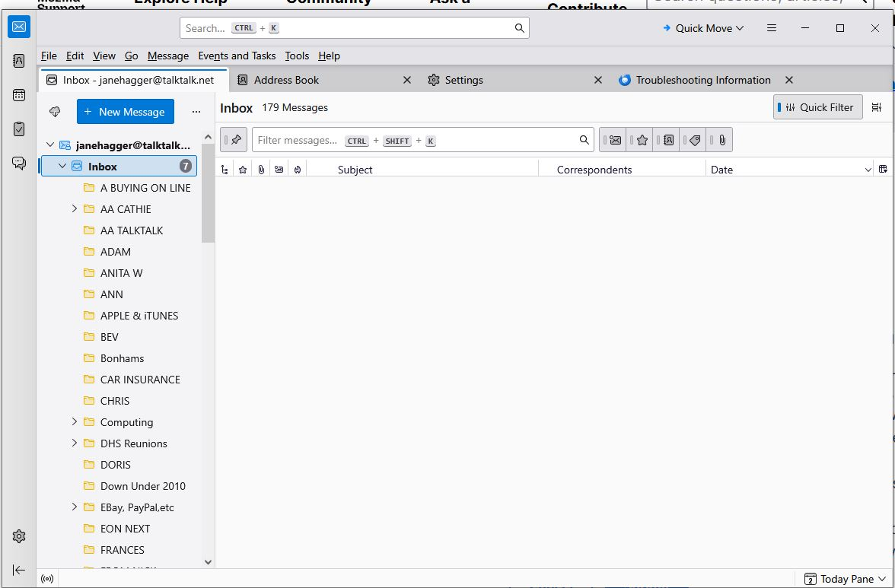Sort by attachment column header
The height and width of the screenshot is (588, 895).
(261, 170)
